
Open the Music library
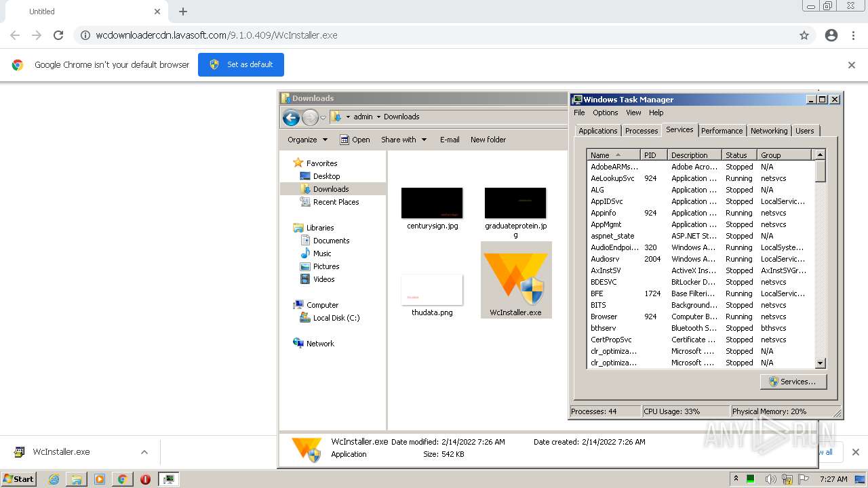pos(322,253)
